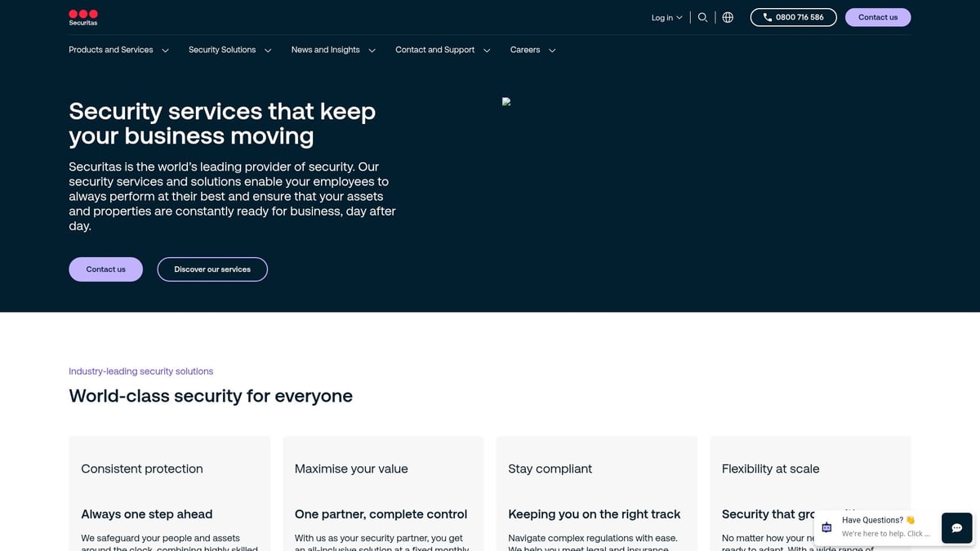Click the globe language selector icon

pos(728,17)
